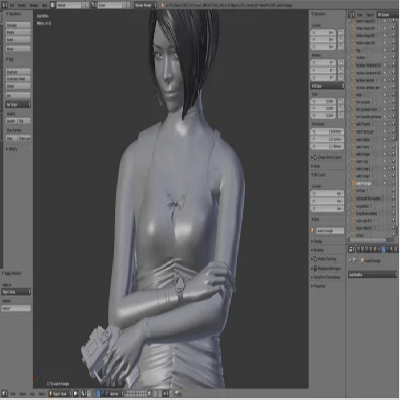Open the Set Origin dropdown
The image size is (400, 400).
coord(18,105)
